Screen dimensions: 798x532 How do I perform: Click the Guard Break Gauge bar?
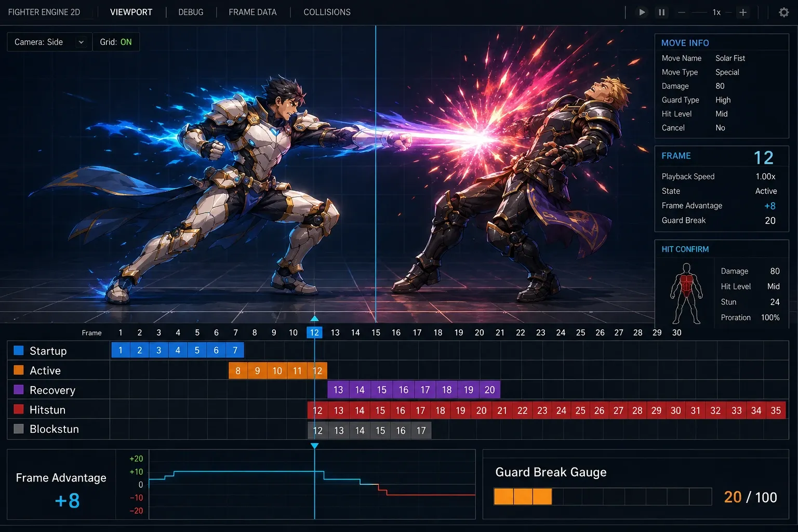pyautogui.click(x=603, y=497)
